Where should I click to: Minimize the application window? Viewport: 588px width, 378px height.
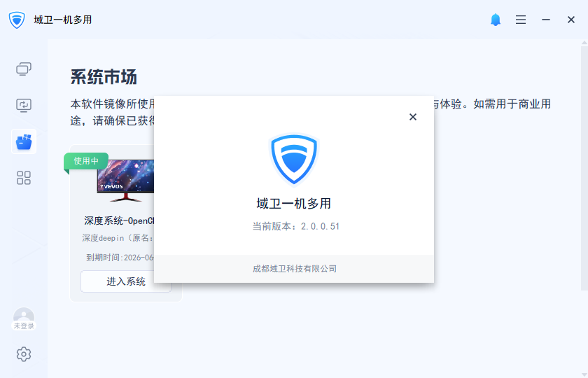coord(546,20)
